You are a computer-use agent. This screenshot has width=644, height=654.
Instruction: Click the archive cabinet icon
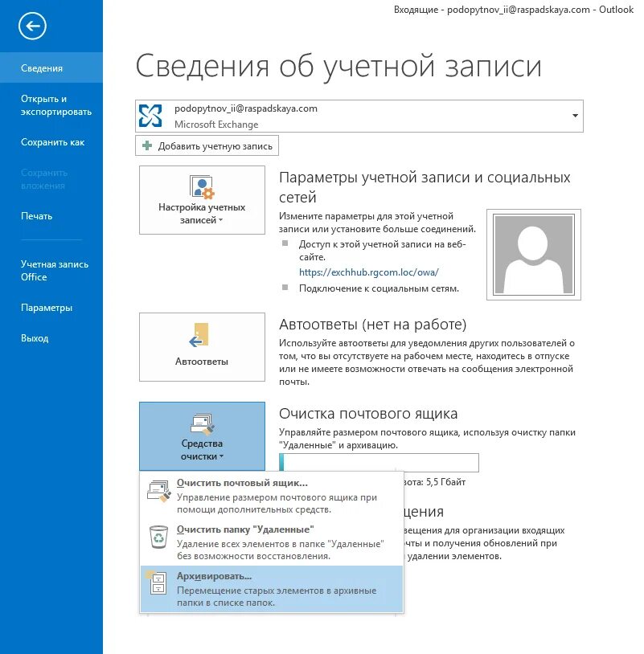tap(158, 582)
